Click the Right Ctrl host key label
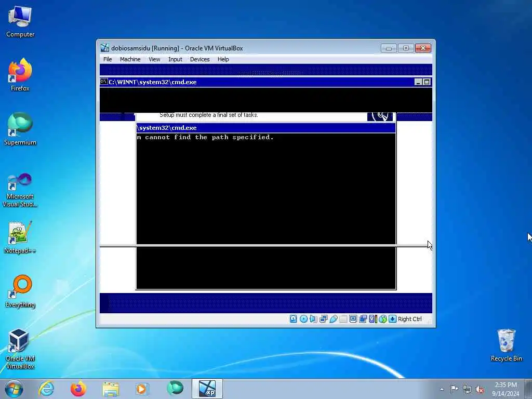This screenshot has width=532, height=399. (x=409, y=319)
